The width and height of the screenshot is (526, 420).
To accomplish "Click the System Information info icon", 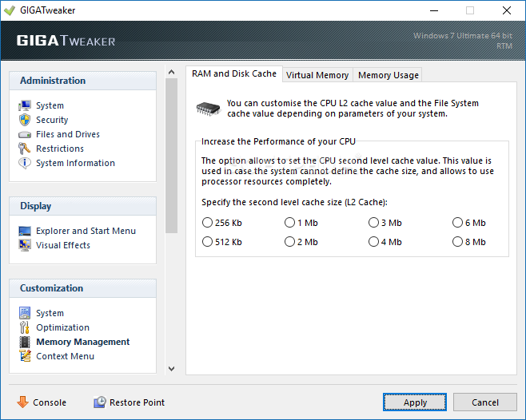I will 25,163.
